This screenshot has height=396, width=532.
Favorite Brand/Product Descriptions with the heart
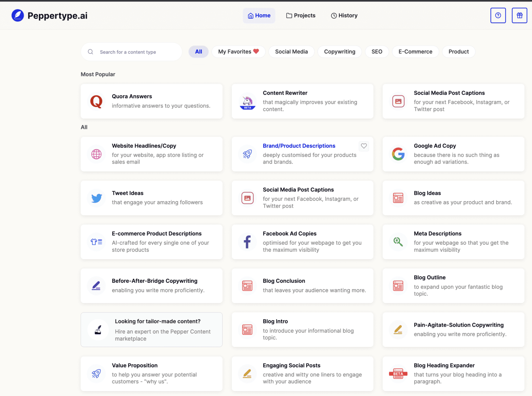(364, 146)
